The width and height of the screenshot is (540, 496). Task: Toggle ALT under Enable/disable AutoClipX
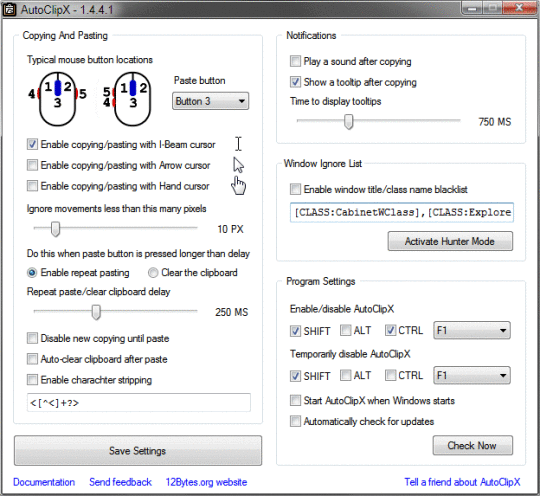point(345,330)
